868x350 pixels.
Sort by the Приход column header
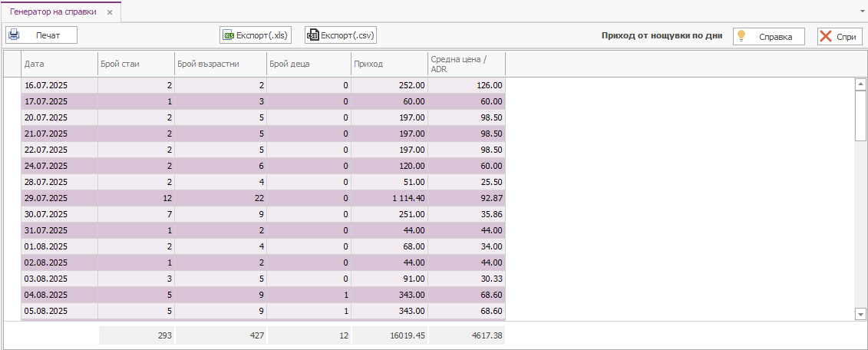[x=389, y=64]
